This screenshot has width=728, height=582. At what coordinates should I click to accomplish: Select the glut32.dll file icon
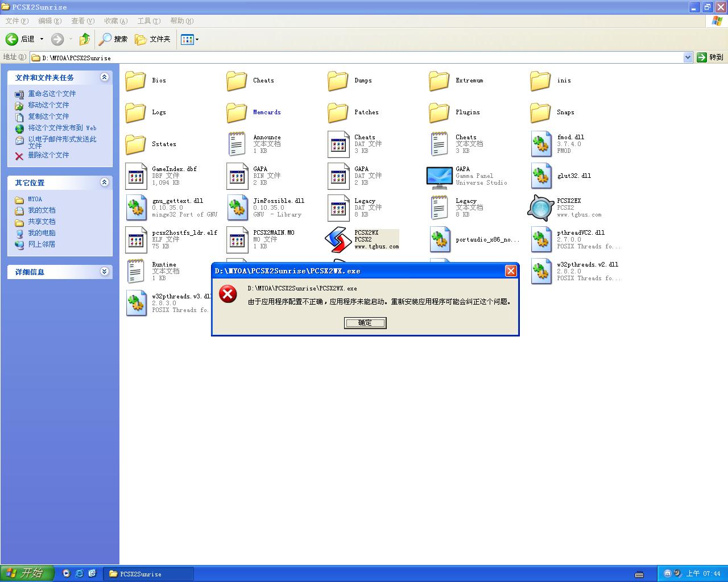(x=541, y=176)
